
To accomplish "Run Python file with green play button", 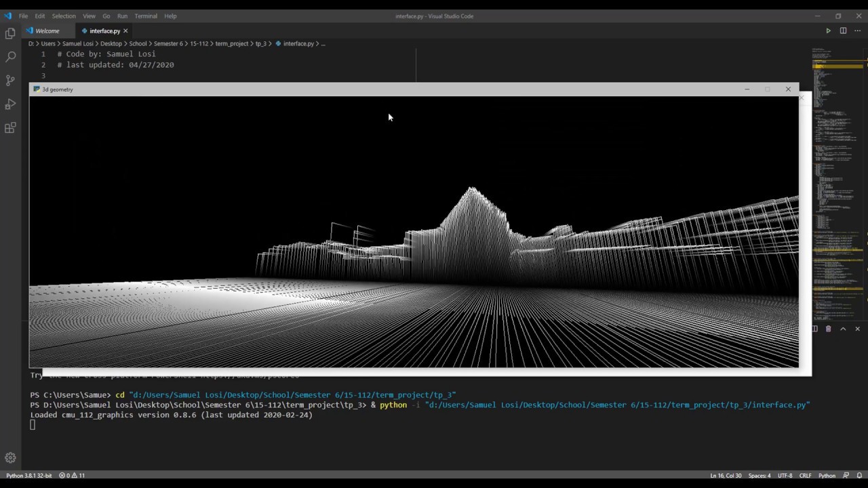I will click(828, 30).
